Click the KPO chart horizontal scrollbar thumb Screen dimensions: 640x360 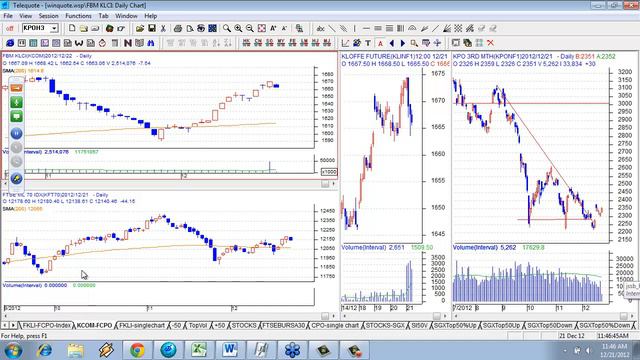[x=623, y=316]
